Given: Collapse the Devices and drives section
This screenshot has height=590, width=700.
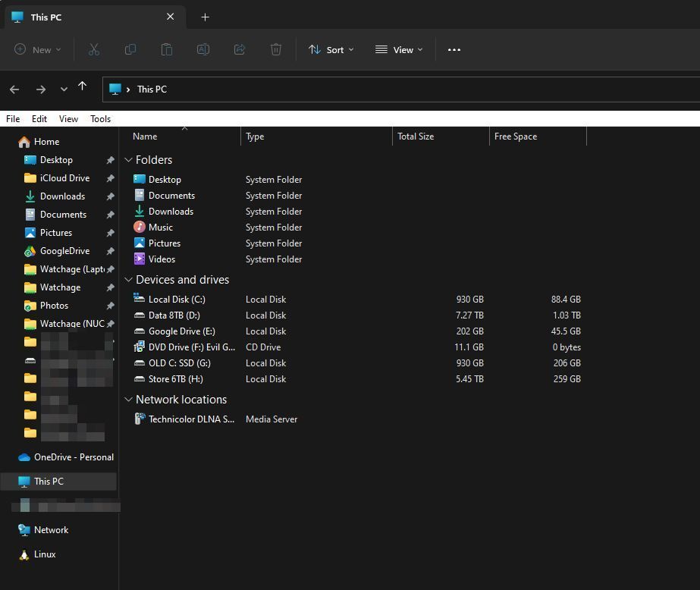Looking at the screenshot, I should pyautogui.click(x=127, y=279).
